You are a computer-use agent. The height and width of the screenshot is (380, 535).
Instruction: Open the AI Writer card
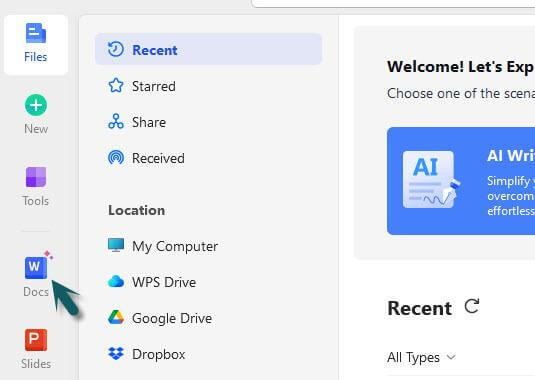click(x=461, y=181)
